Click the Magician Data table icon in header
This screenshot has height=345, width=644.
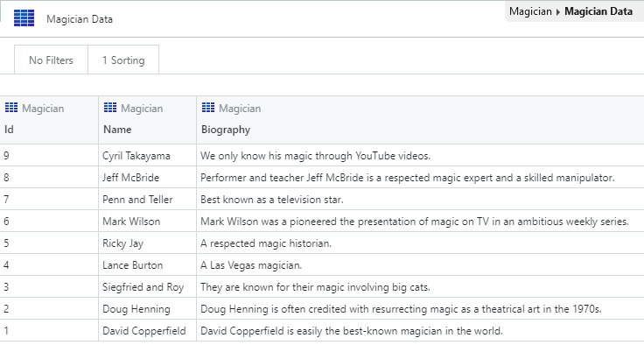pyautogui.click(x=24, y=19)
